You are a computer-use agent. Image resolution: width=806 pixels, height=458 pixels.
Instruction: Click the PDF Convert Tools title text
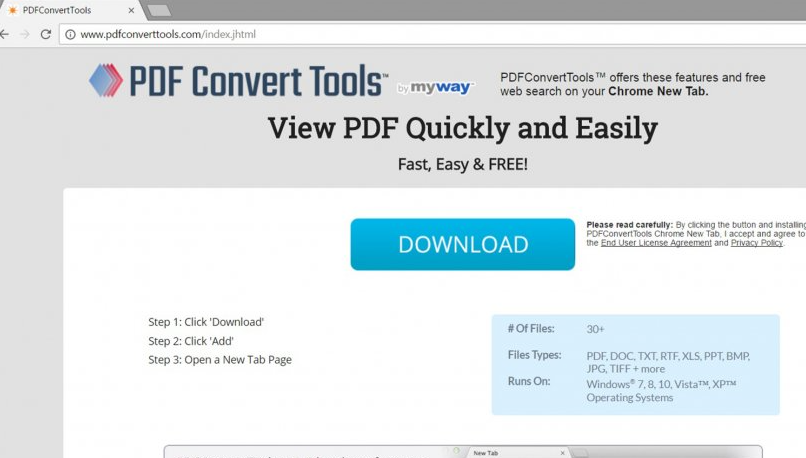coord(258,81)
